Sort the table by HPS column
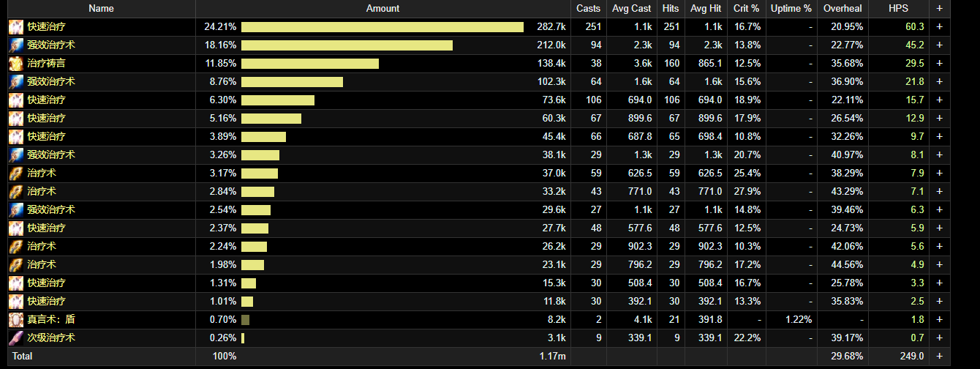This screenshot has height=369, width=980. 898,9
